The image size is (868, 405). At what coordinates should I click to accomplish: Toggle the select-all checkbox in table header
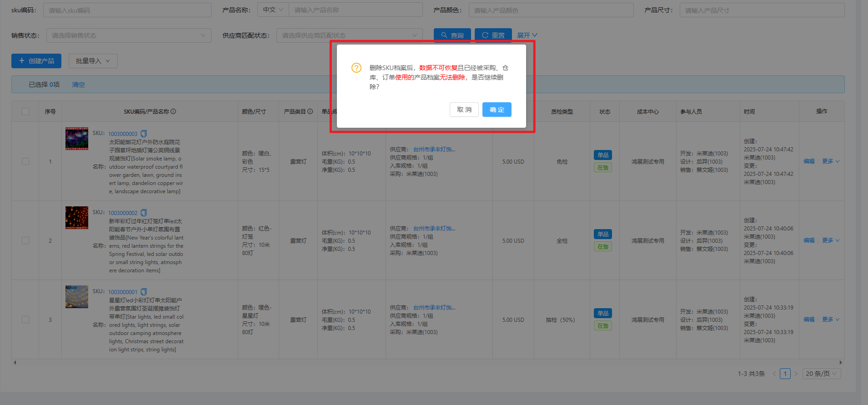click(x=25, y=111)
